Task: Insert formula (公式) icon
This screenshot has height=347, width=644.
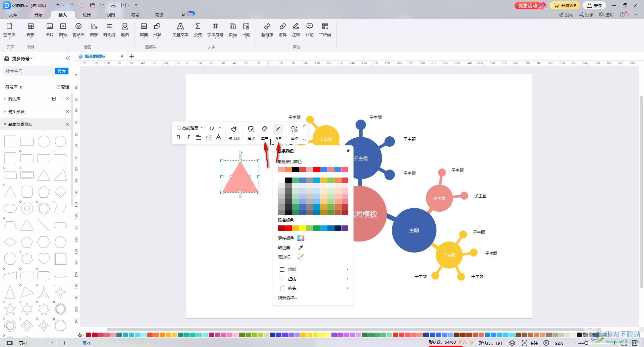Action: click(x=198, y=30)
